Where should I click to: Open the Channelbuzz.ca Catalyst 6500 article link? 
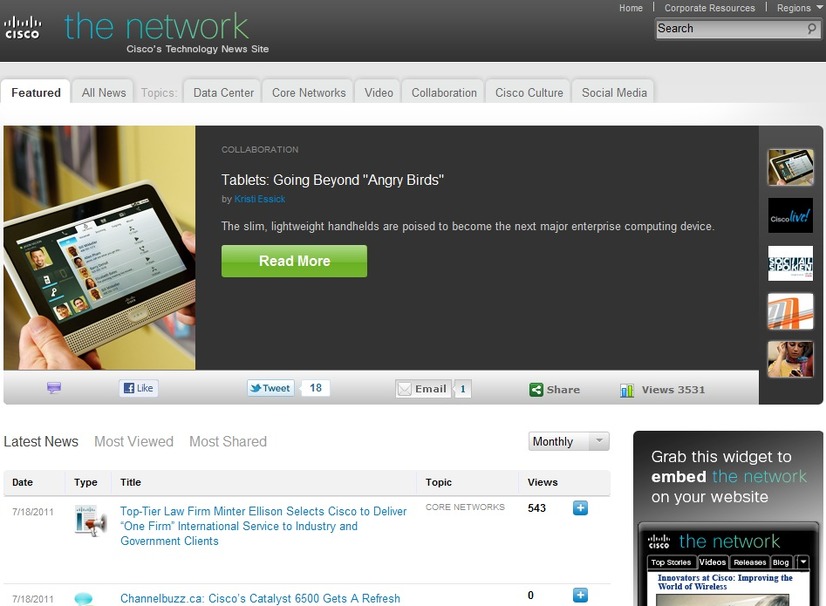coord(260,599)
